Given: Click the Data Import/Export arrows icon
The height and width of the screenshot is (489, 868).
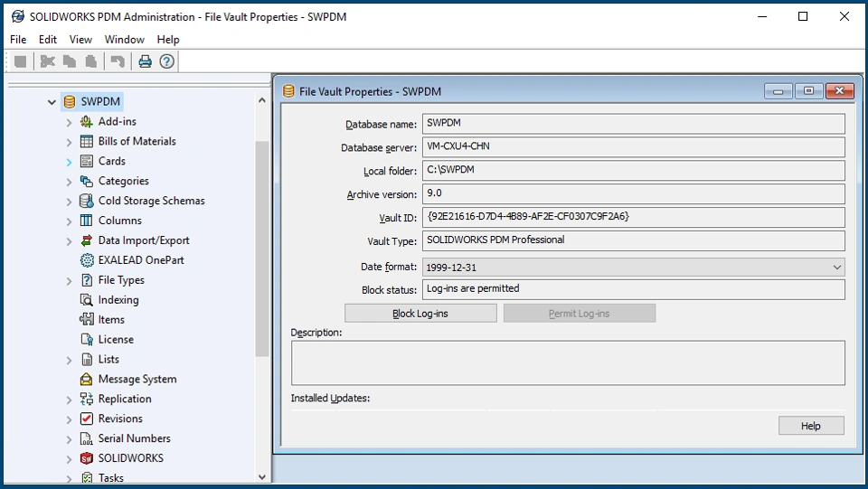Looking at the screenshot, I should pyautogui.click(x=87, y=240).
